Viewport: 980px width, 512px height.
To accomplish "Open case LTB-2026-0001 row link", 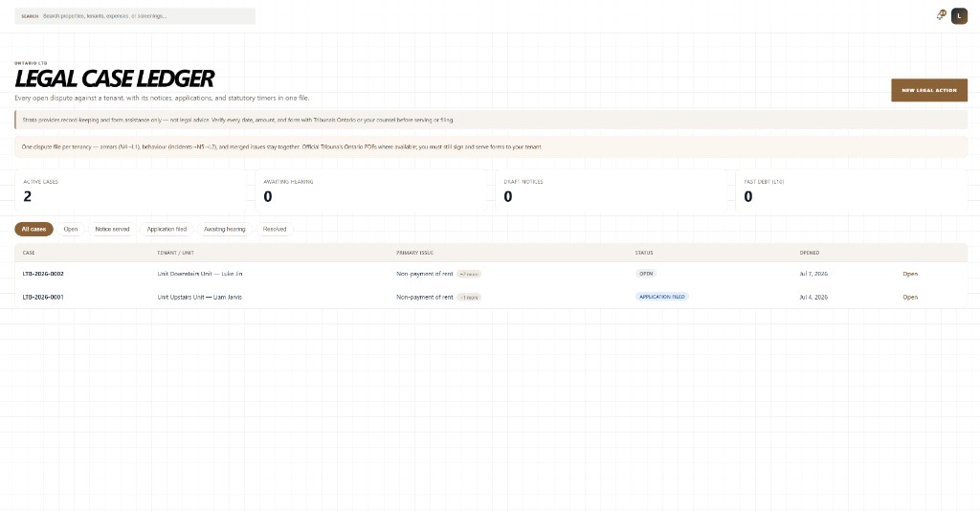I will coord(43,297).
